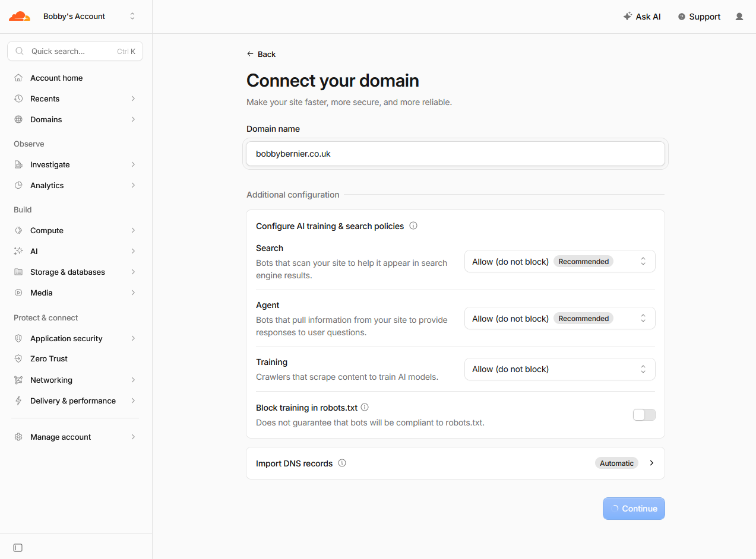Click the Ask AI button

click(642, 17)
